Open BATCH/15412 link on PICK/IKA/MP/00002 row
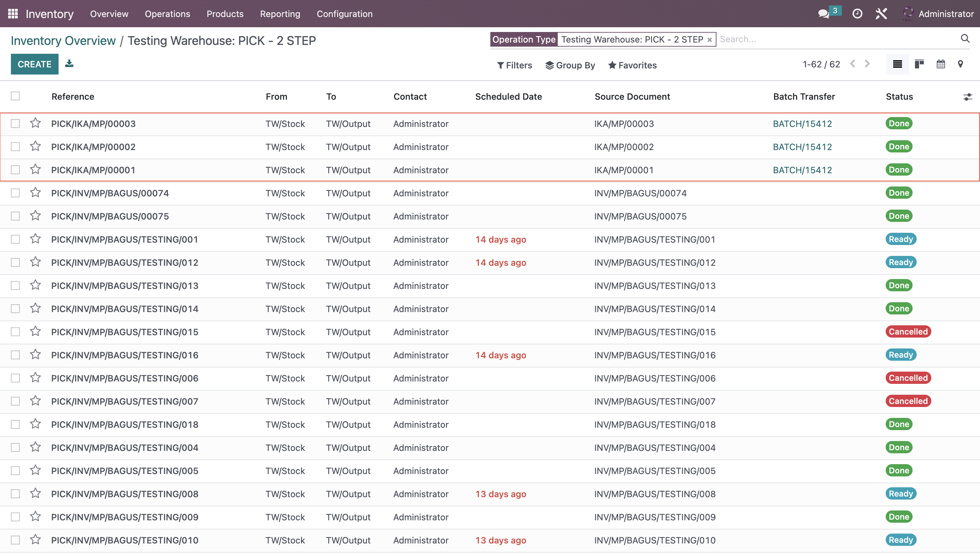 pyautogui.click(x=802, y=147)
